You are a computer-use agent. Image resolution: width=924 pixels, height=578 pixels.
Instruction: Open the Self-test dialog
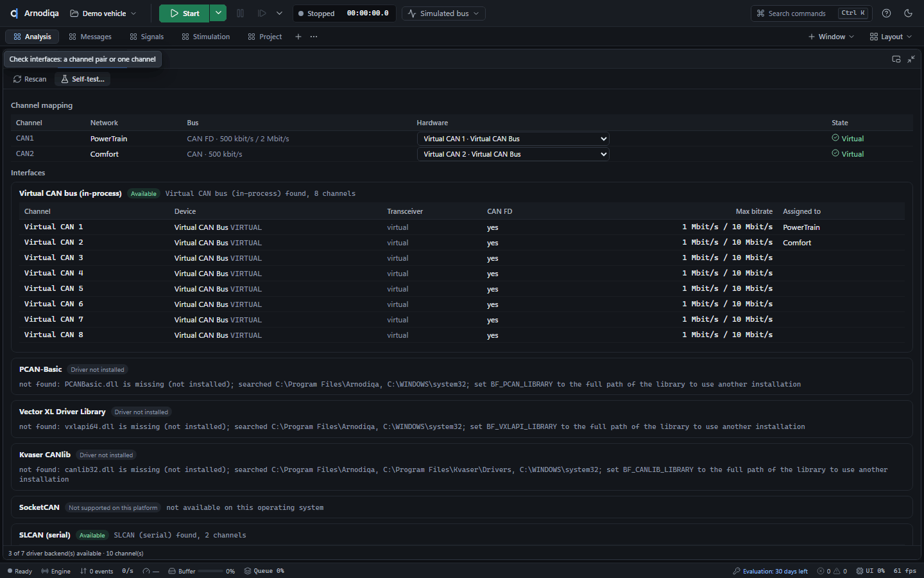tap(82, 79)
